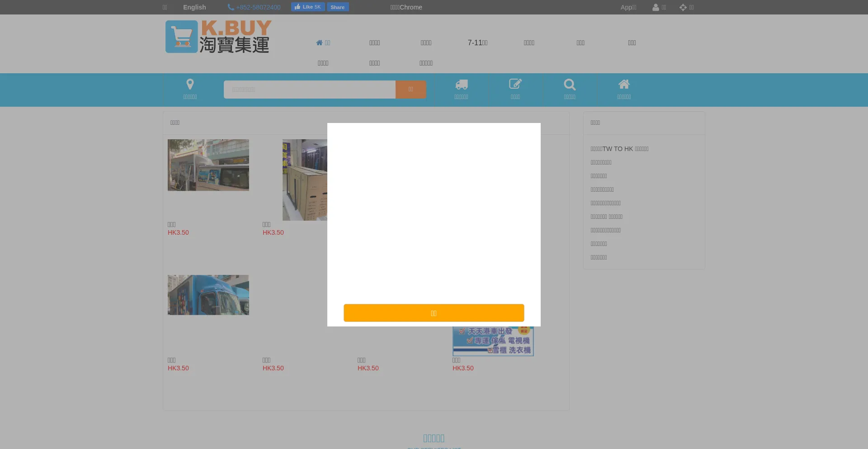Click the pencil edit icon
The width and height of the screenshot is (868, 449).
coord(515,84)
